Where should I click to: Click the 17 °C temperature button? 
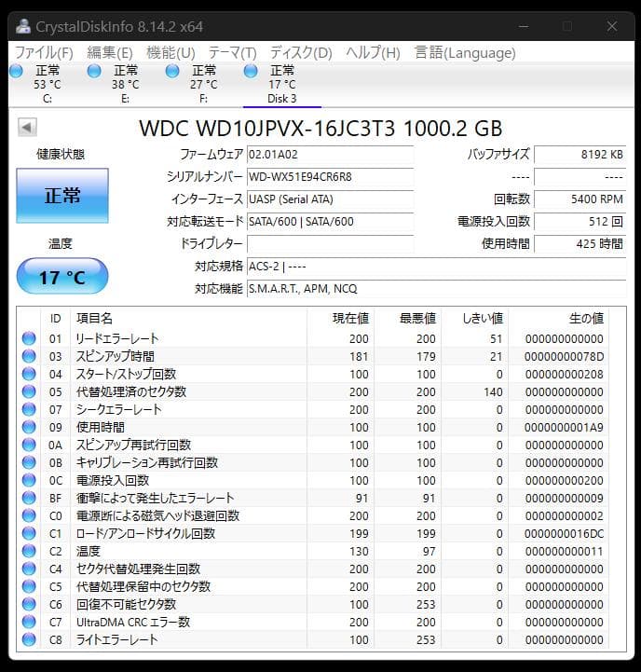pos(62,277)
